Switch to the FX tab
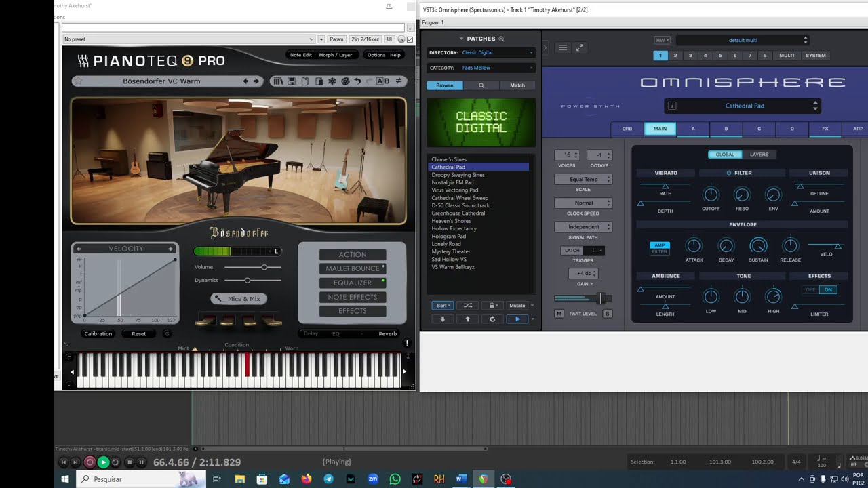 (825, 129)
